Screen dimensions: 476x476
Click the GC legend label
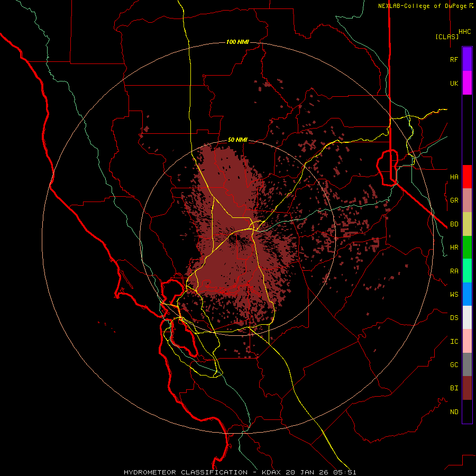click(454, 365)
